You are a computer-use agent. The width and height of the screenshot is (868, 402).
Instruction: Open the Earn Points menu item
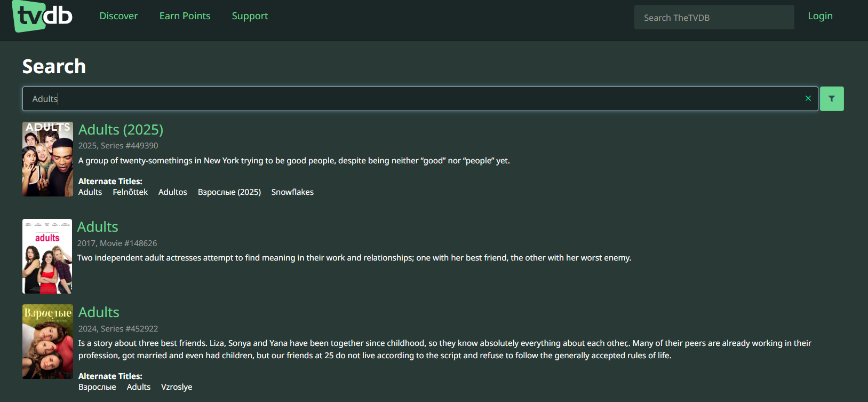click(185, 16)
